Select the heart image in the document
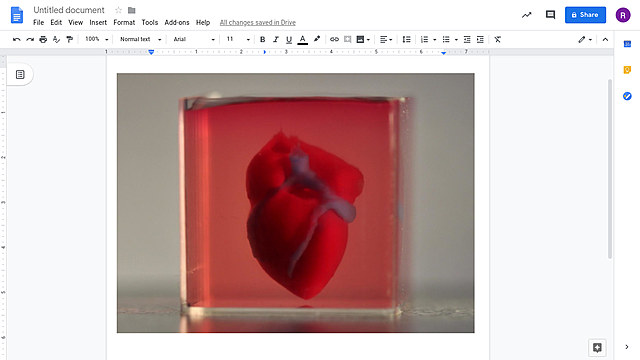 coord(296,203)
